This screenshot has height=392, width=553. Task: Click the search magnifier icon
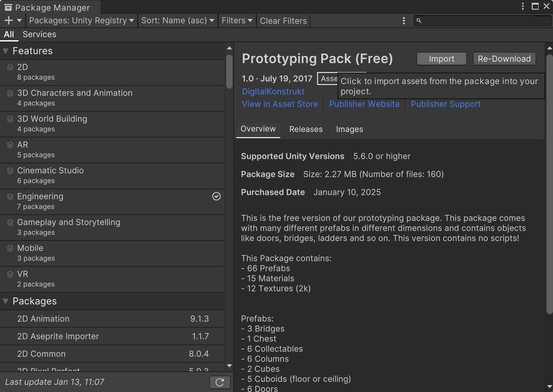click(419, 21)
